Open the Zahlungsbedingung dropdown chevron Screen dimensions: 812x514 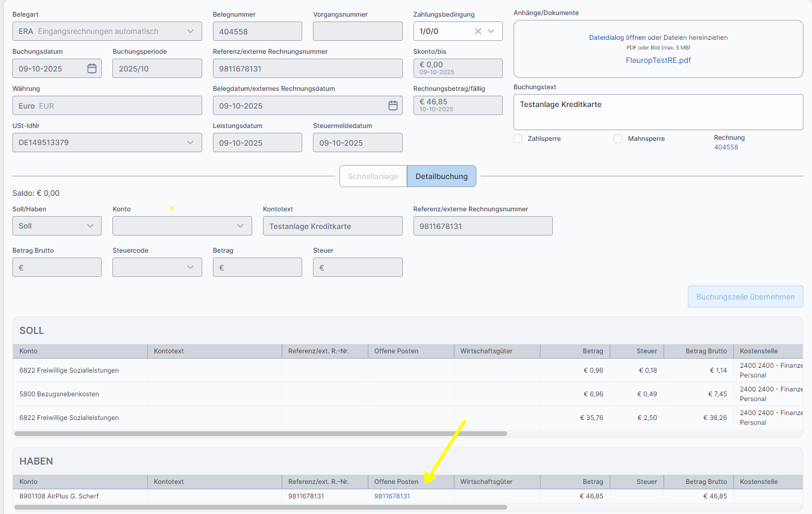pyautogui.click(x=491, y=31)
